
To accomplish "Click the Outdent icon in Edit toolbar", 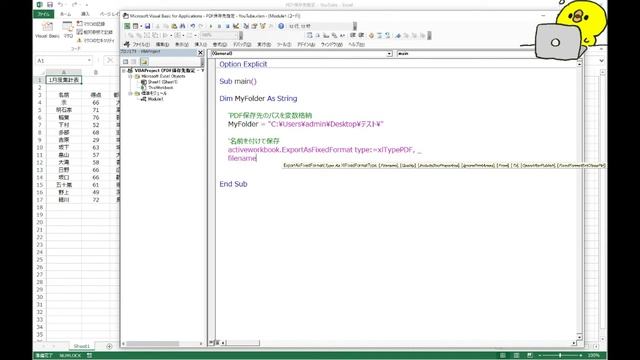I will (x=361, y=36).
